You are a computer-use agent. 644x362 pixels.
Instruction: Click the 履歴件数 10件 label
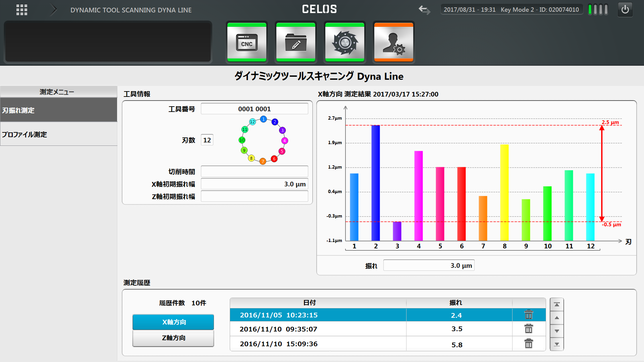[182, 303]
